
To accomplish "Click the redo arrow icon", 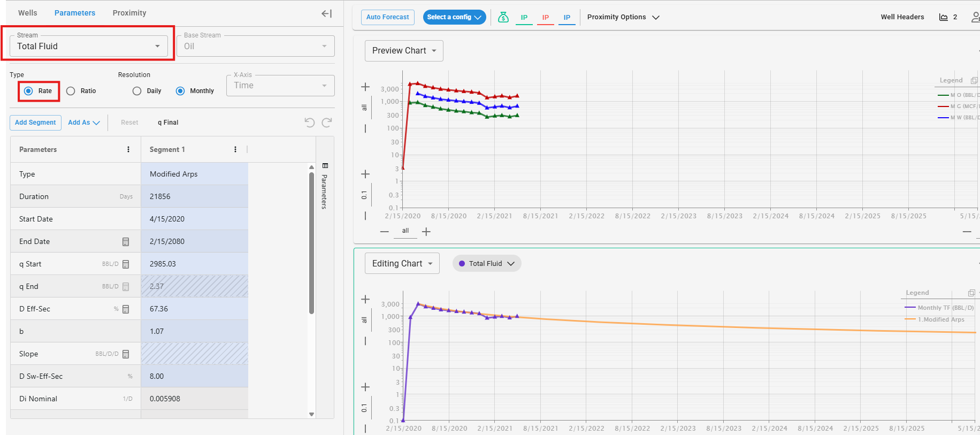I will click(x=327, y=123).
